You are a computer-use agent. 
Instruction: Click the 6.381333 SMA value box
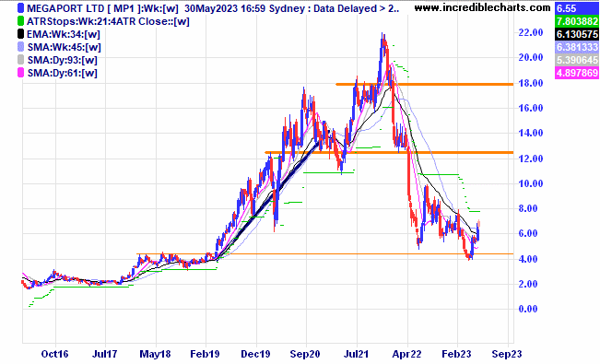(x=577, y=47)
